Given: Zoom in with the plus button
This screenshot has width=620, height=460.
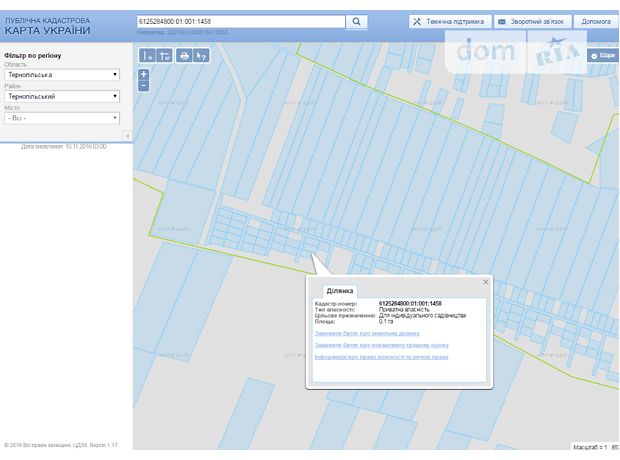Looking at the screenshot, I should 144,74.
